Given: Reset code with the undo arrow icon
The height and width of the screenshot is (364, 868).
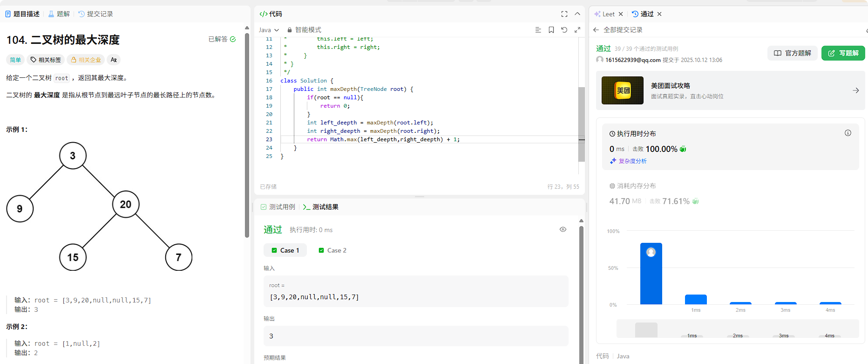Looking at the screenshot, I should click(x=564, y=30).
